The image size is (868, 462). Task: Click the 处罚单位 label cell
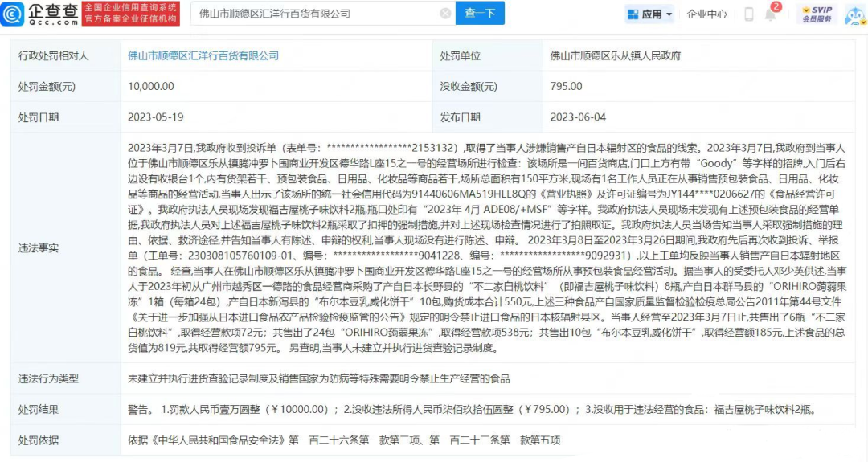click(488, 56)
